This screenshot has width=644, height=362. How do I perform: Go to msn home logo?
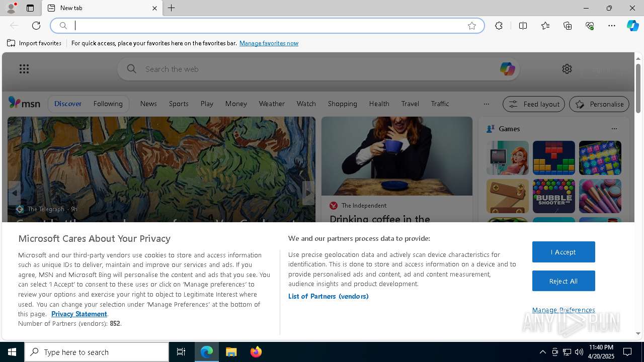24,103
